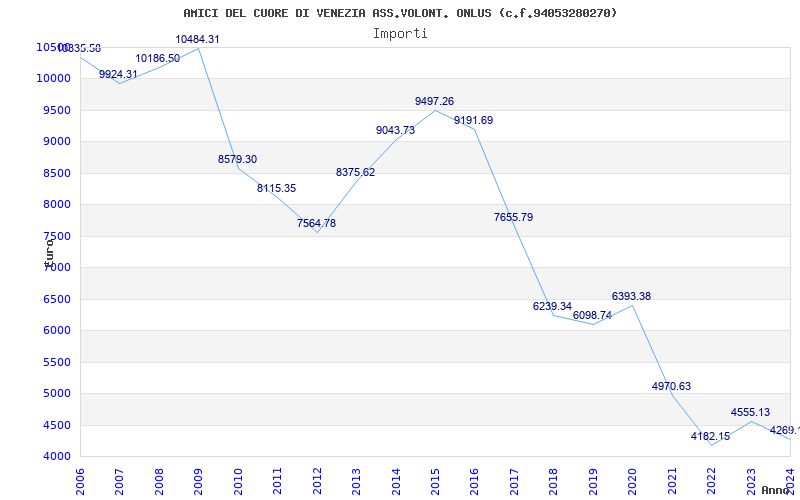Click the 2019 x-axis year label
Image resolution: width=800 pixels, height=500 pixels.
click(x=593, y=481)
